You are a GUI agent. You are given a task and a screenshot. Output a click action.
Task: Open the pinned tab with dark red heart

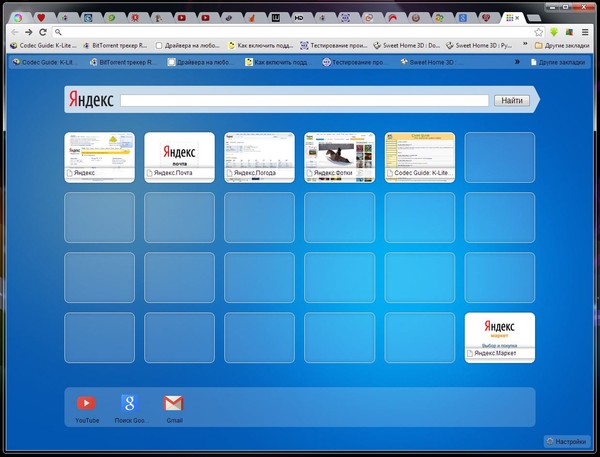[486, 18]
